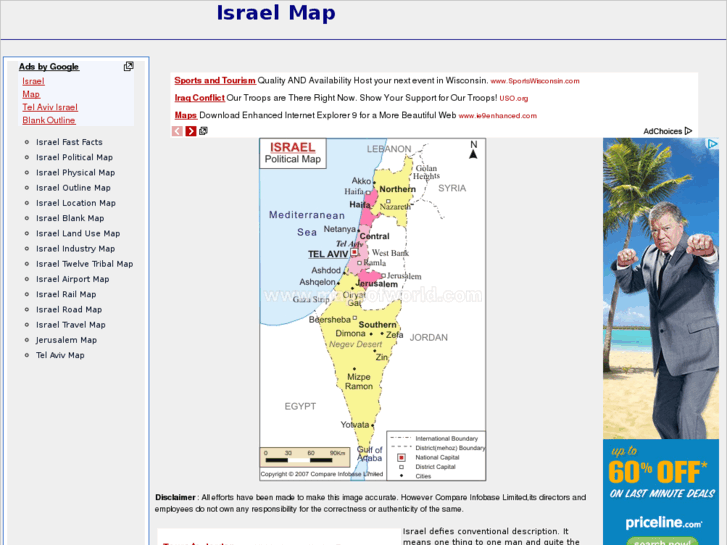Click the previous ads arrow icon
The height and width of the screenshot is (545, 727).
click(177, 131)
